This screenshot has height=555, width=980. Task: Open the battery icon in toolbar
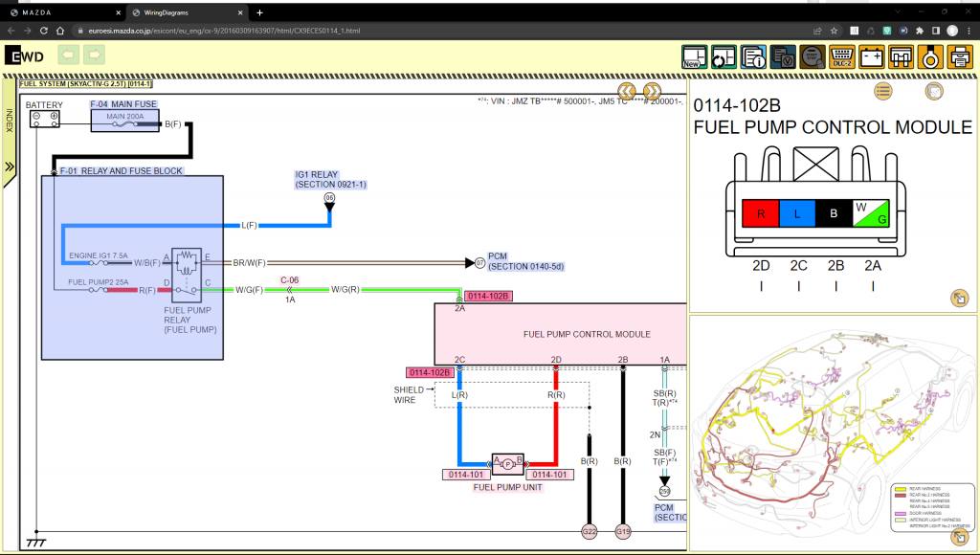871,56
